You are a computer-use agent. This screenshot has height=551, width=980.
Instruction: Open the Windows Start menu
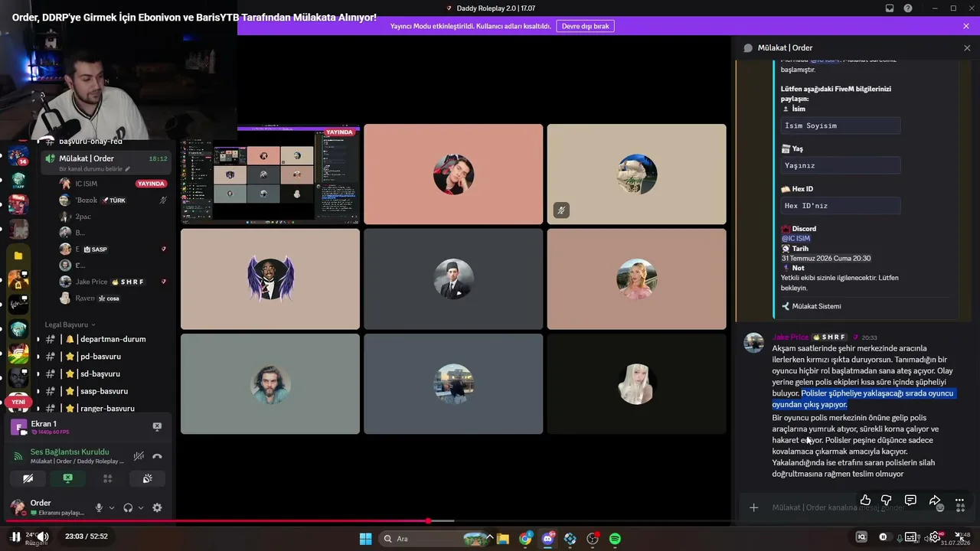[365, 539]
